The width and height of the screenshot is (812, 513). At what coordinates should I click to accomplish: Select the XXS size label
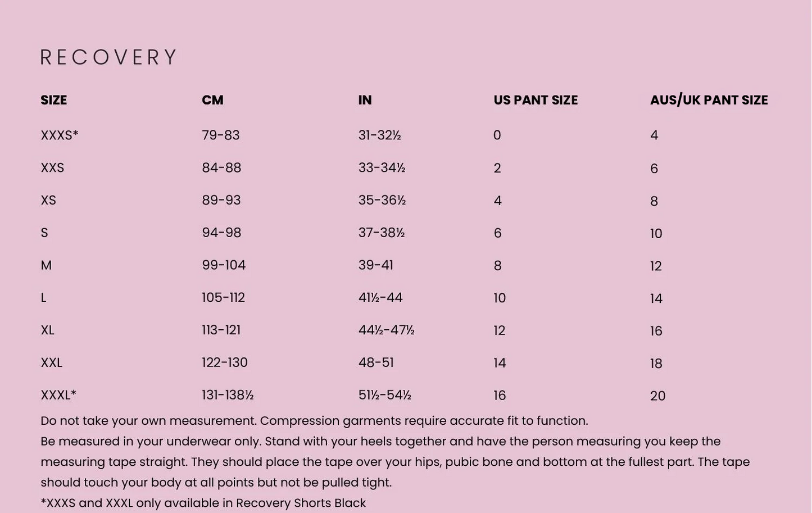point(52,168)
